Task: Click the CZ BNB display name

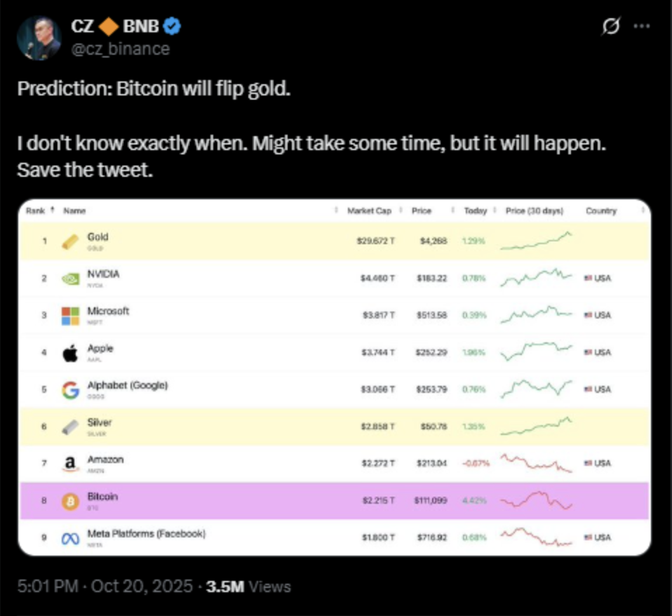Action: 116,27
